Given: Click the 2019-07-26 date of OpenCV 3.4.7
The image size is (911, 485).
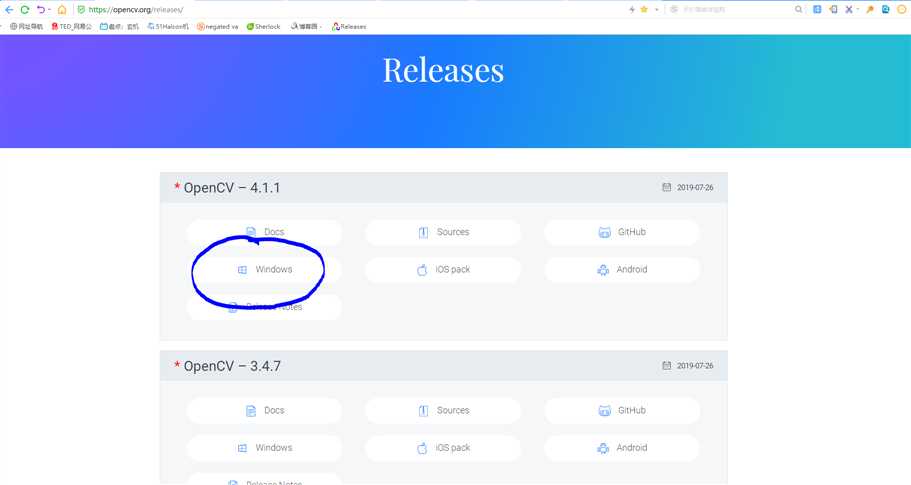Looking at the screenshot, I should click(695, 366).
